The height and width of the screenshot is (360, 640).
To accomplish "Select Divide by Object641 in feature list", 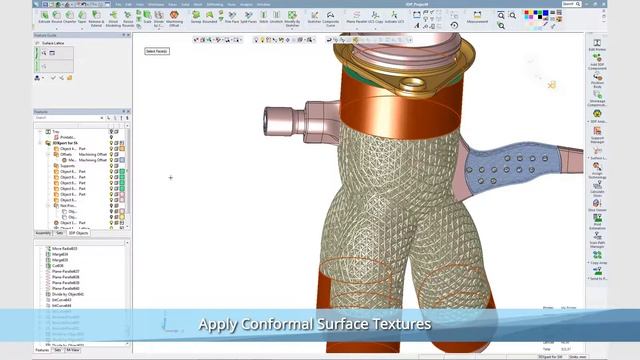I will 67,294.
